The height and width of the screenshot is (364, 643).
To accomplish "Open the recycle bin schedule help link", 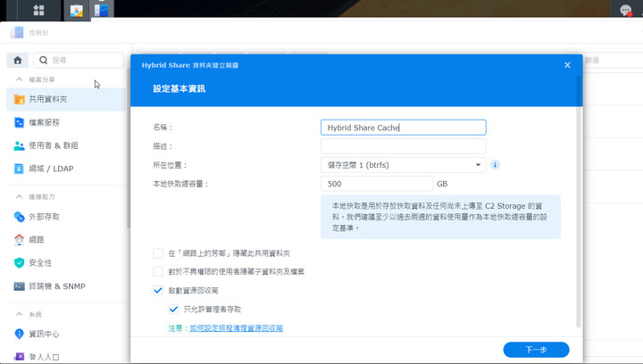I will 236,328.
